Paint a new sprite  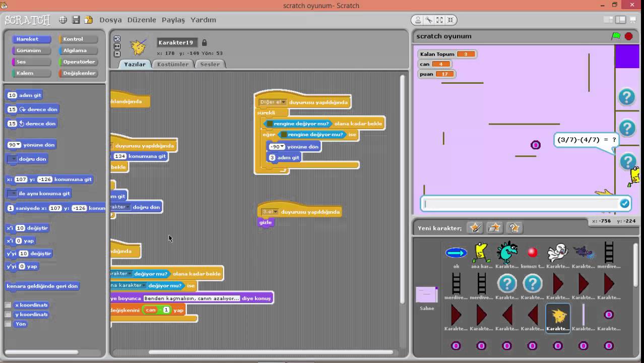[x=475, y=228]
